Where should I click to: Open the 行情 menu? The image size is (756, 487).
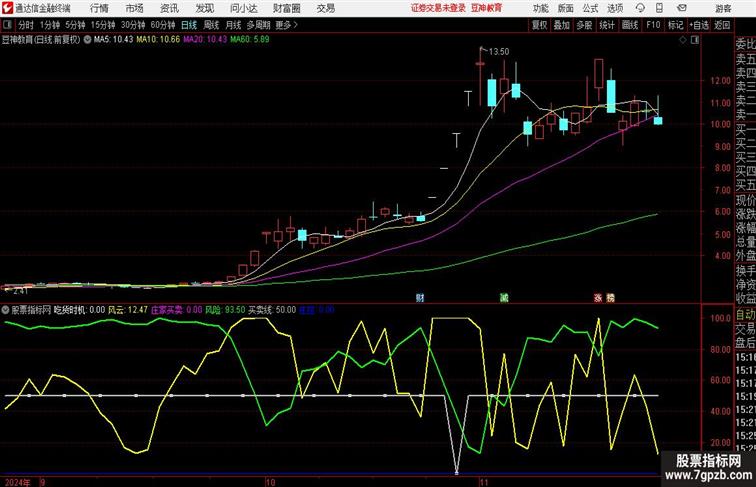pyautogui.click(x=99, y=8)
